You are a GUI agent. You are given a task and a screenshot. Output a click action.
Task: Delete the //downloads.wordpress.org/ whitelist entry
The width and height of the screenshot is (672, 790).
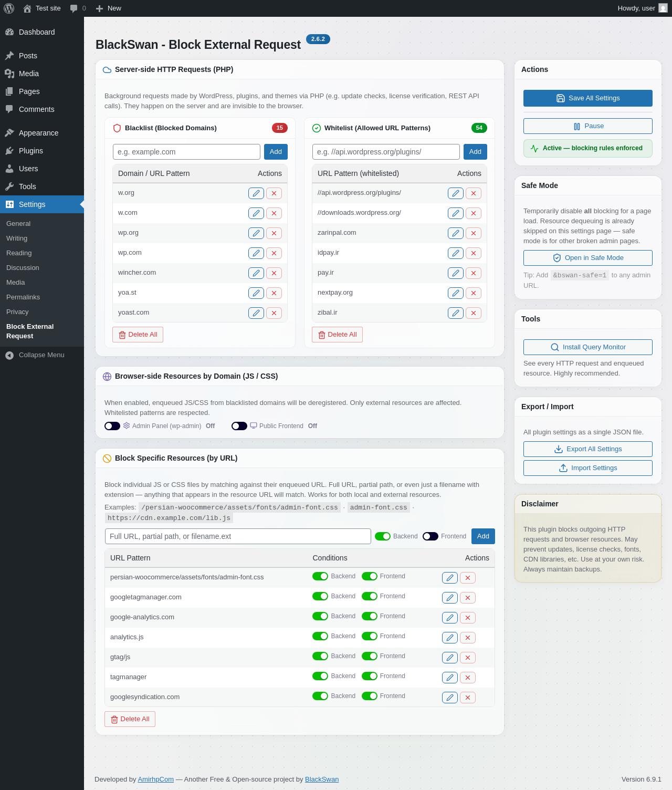pos(474,213)
